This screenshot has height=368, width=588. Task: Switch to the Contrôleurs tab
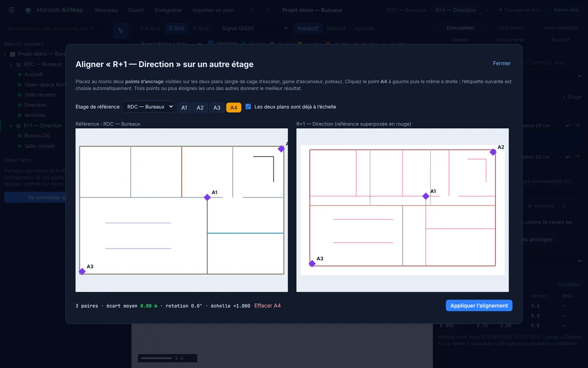[x=510, y=28]
